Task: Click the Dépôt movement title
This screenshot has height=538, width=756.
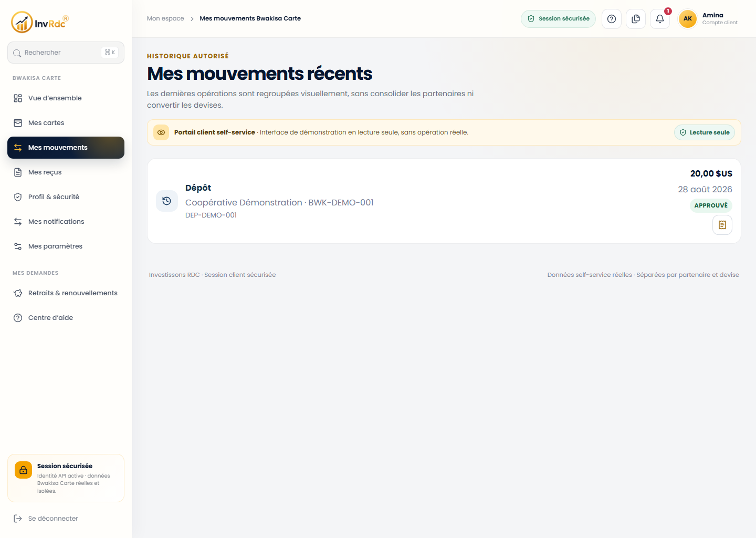Action: (x=198, y=188)
